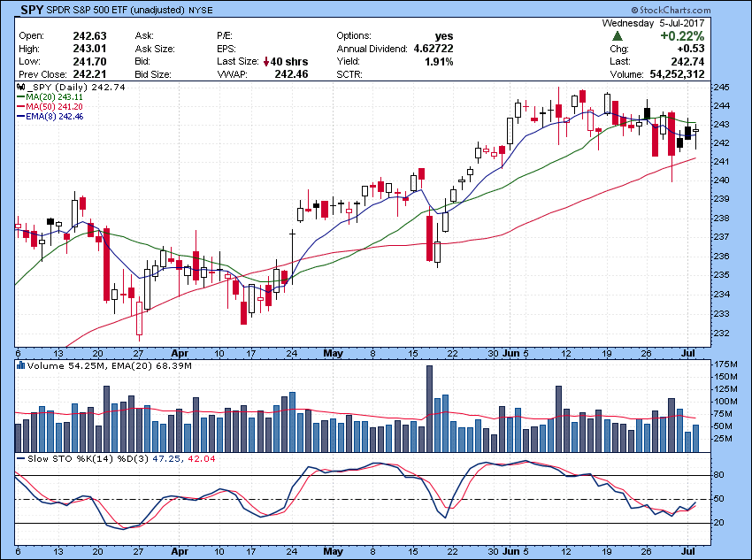Click the '80' stochastic axis label
This screenshot has height=560, width=752.
[719, 475]
